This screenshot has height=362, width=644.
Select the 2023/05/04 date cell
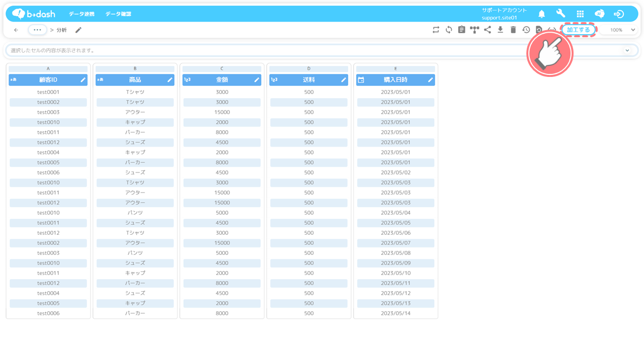pyautogui.click(x=395, y=213)
